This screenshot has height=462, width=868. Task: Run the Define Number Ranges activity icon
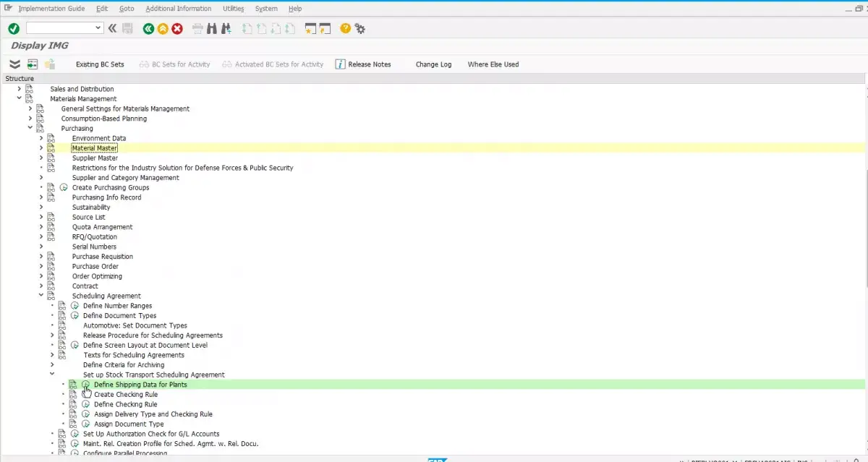coord(75,306)
